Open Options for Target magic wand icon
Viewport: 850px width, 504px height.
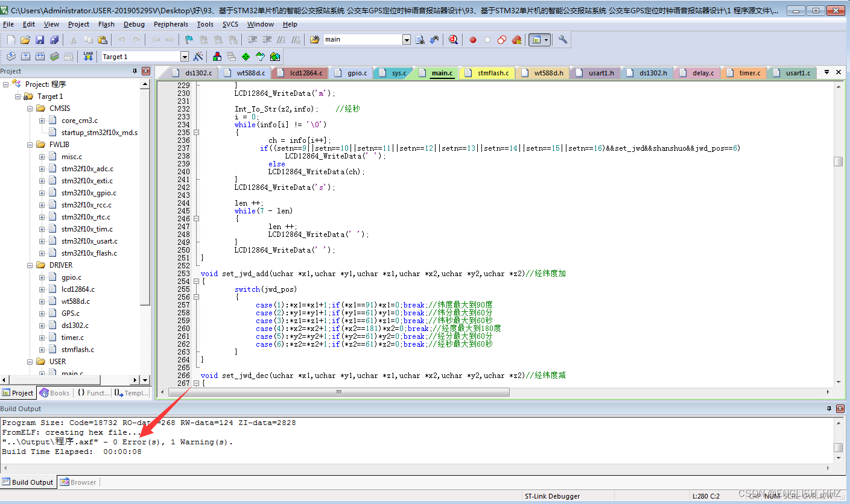(x=198, y=57)
